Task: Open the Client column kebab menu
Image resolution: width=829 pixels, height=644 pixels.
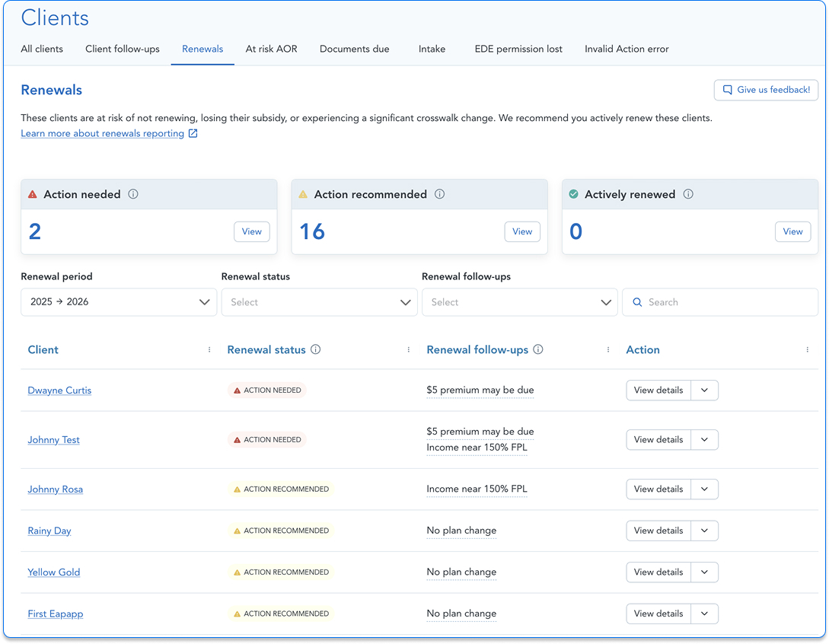Action: 209,349
